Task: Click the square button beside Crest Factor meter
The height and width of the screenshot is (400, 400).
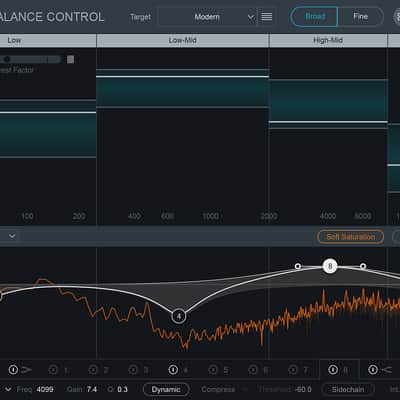Action: (71, 59)
